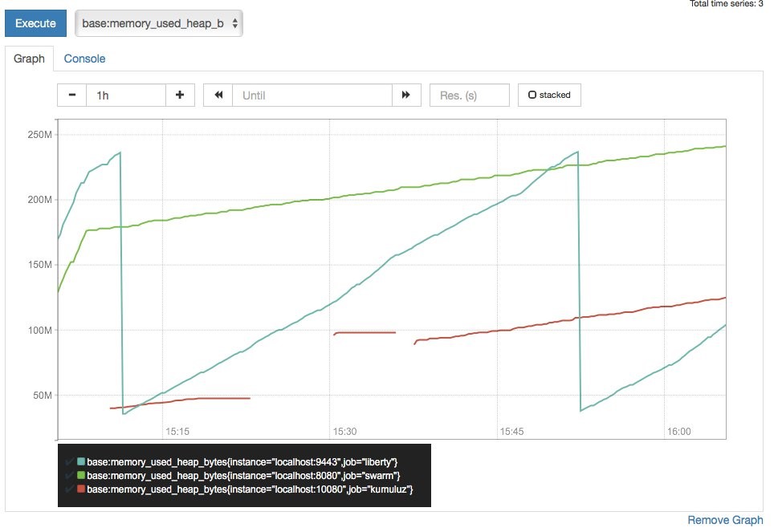
Task: Toggle checkmark for the liberty series
Action: 70,462
